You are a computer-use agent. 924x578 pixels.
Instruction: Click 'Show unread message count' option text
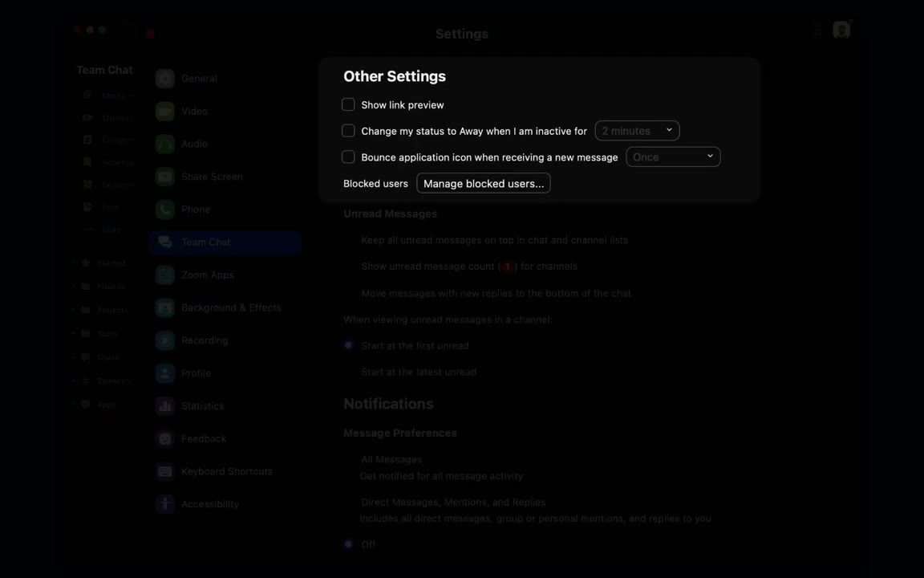[x=469, y=267]
